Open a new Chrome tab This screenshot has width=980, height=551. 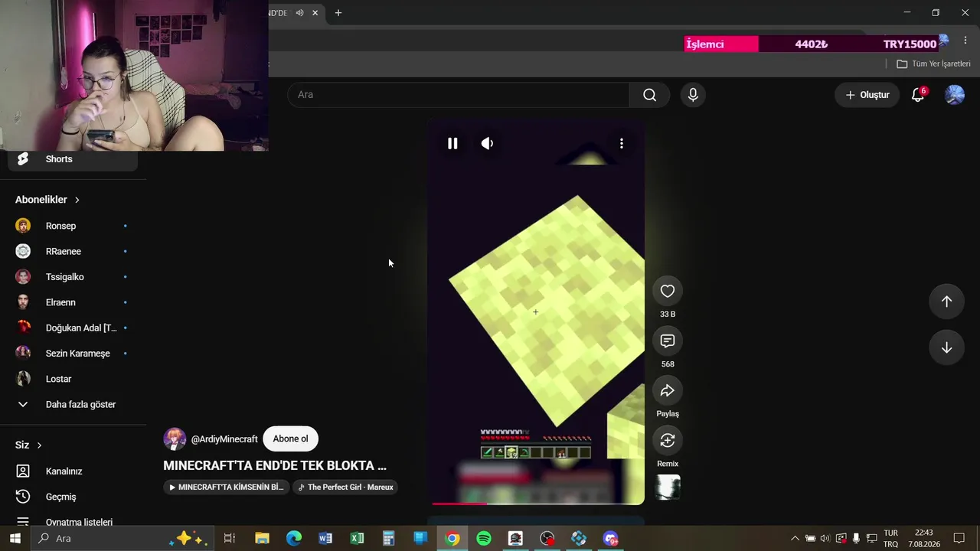[338, 13]
